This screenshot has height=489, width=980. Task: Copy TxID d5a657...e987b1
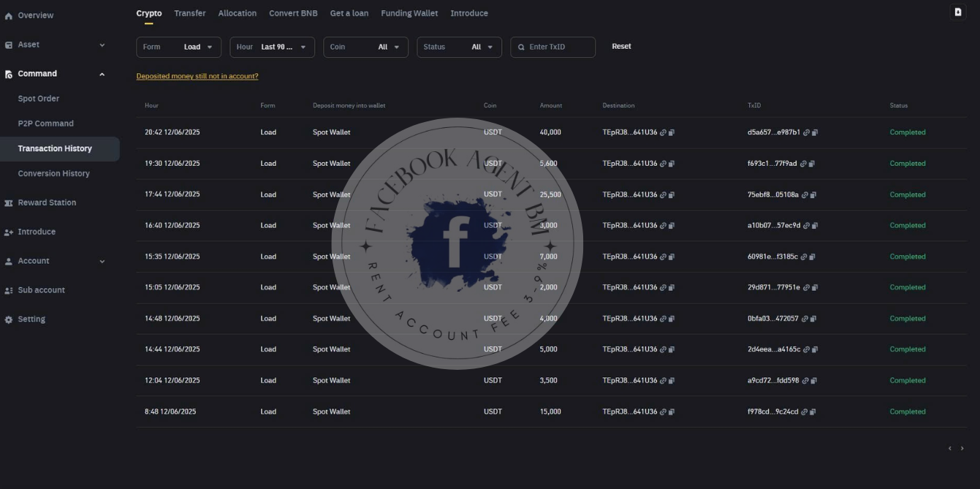[x=815, y=133]
